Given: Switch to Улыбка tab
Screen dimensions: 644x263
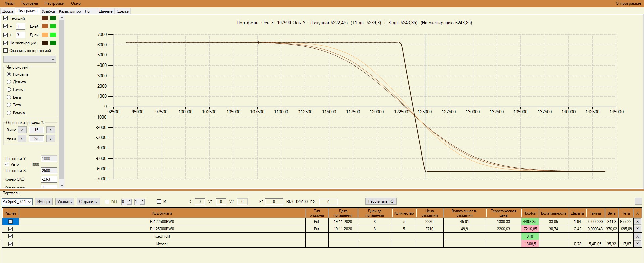Looking at the screenshot, I should (x=48, y=11).
